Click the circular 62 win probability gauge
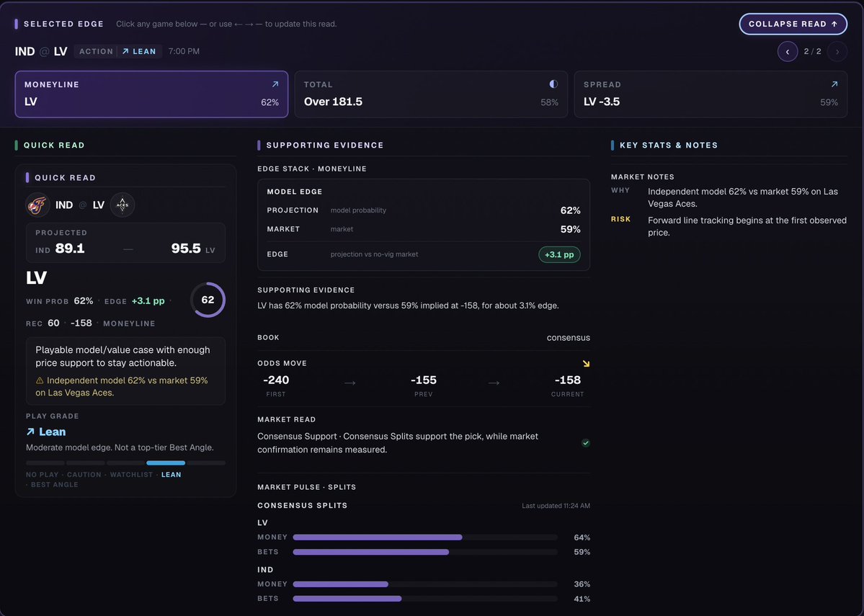Viewport: 864px width, 616px height. [208, 300]
